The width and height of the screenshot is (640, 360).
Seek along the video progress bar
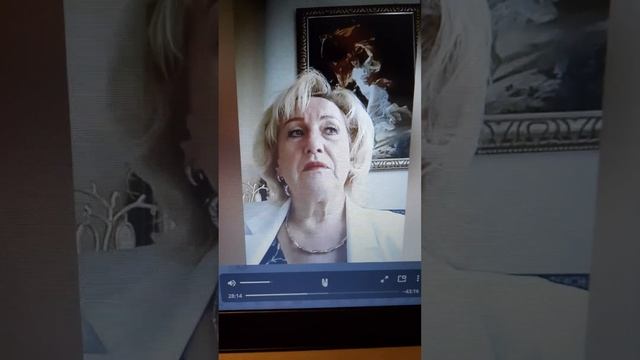click(322, 294)
